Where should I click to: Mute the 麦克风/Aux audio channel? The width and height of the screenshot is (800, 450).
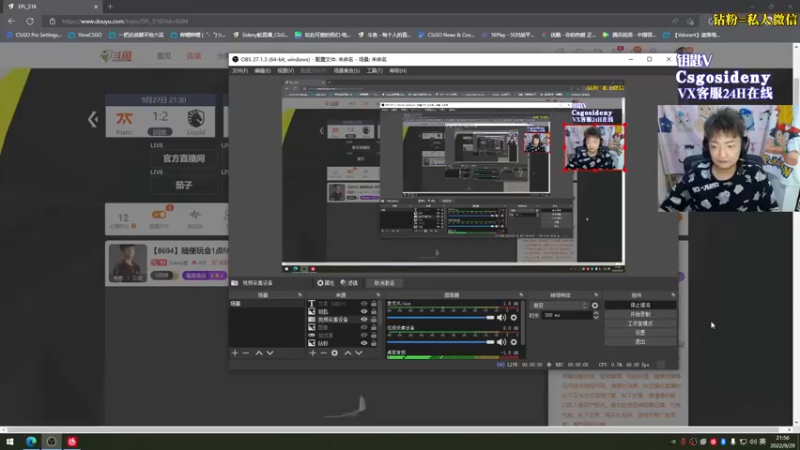(502, 317)
